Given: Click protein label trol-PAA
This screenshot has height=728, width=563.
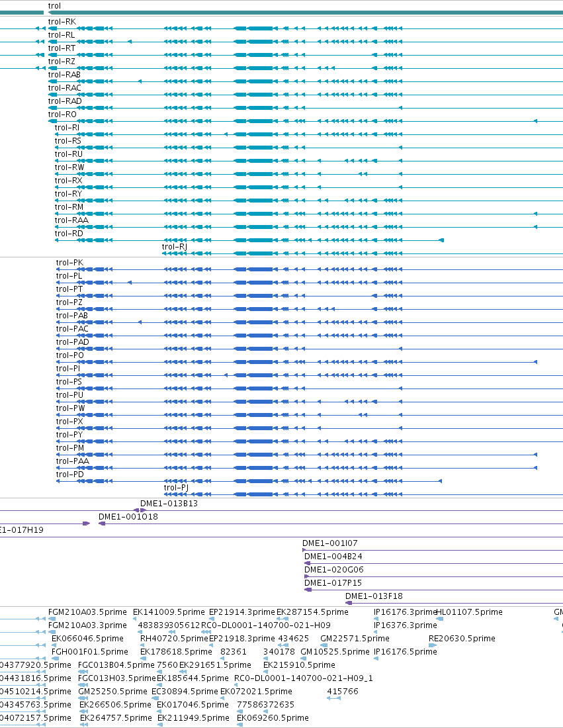Looking at the screenshot, I should [x=73, y=461].
